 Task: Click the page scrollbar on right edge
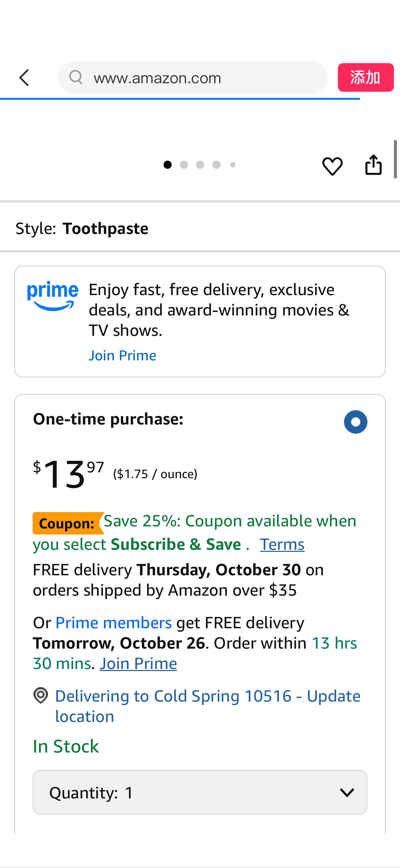click(x=395, y=159)
